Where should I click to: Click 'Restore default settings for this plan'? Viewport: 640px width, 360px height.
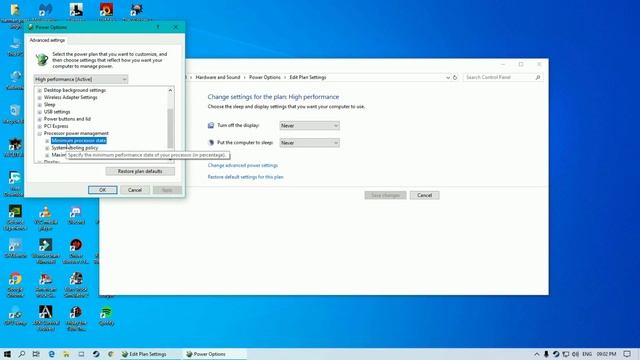(x=246, y=177)
